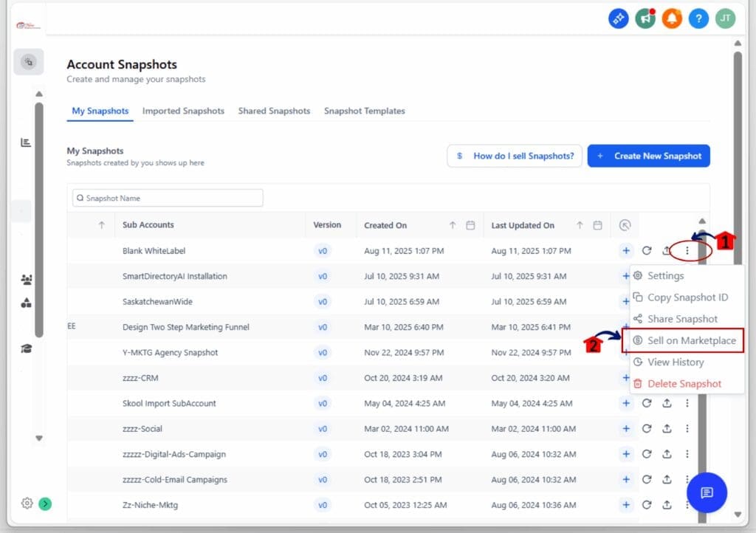This screenshot has height=533, width=756.
Task: Click the JT profile avatar
Action: pyautogui.click(x=725, y=18)
